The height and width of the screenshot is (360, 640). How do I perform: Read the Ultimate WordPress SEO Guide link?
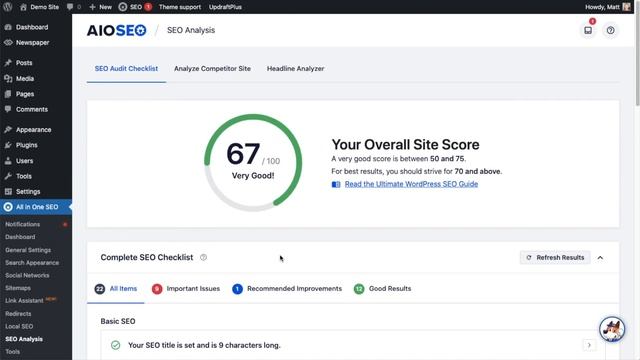coord(411,184)
